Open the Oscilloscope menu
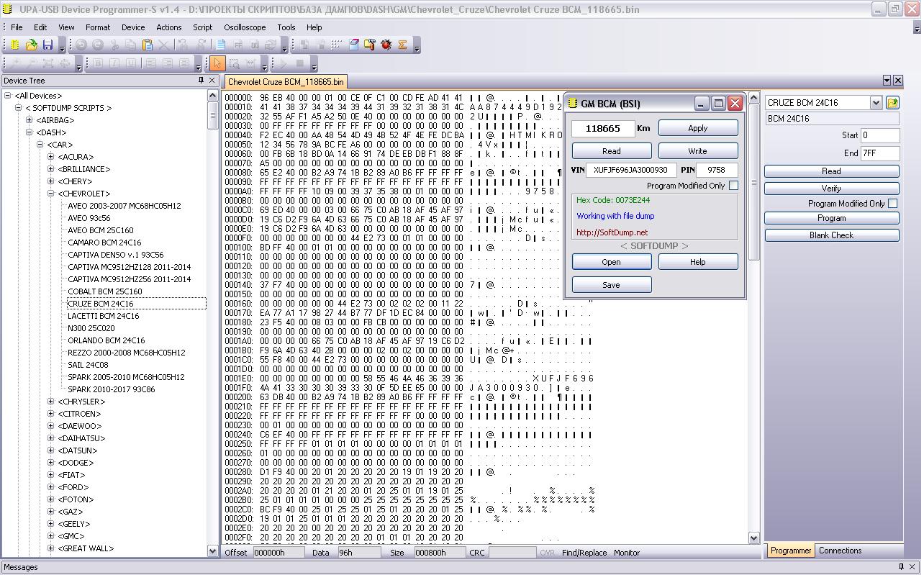 (x=245, y=27)
